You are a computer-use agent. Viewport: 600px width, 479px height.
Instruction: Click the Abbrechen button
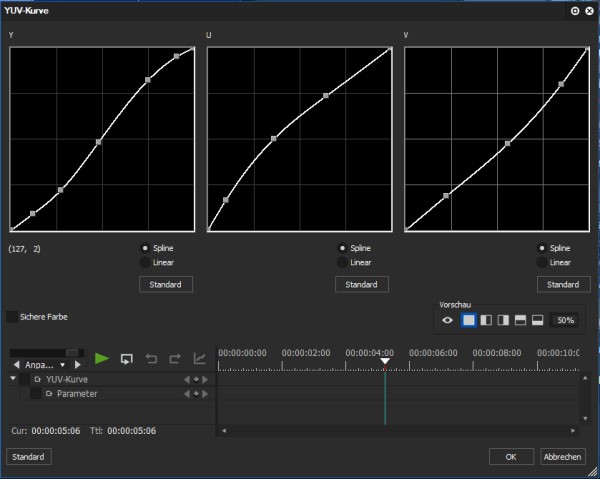pos(562,457)
